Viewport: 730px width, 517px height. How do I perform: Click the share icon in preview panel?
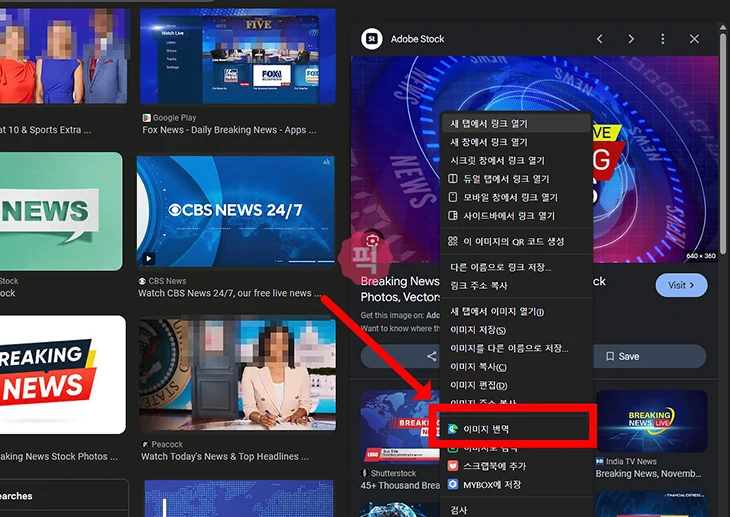tap(432, 356)
